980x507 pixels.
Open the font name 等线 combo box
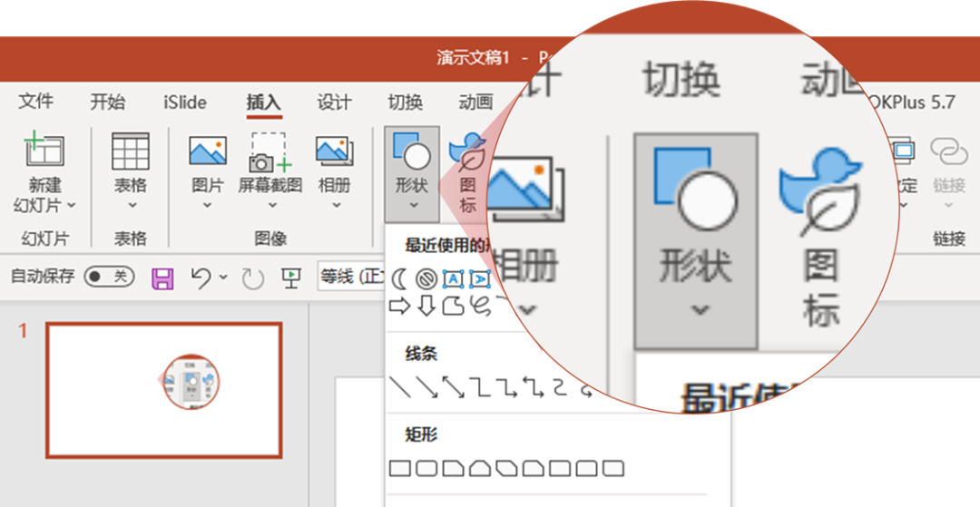point(351,277)
